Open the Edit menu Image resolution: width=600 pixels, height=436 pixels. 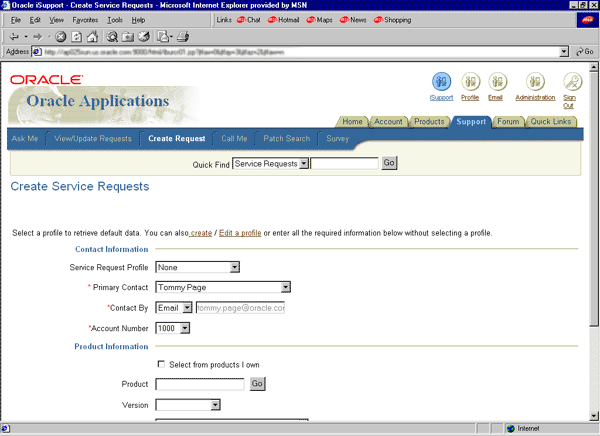point(35,20)
